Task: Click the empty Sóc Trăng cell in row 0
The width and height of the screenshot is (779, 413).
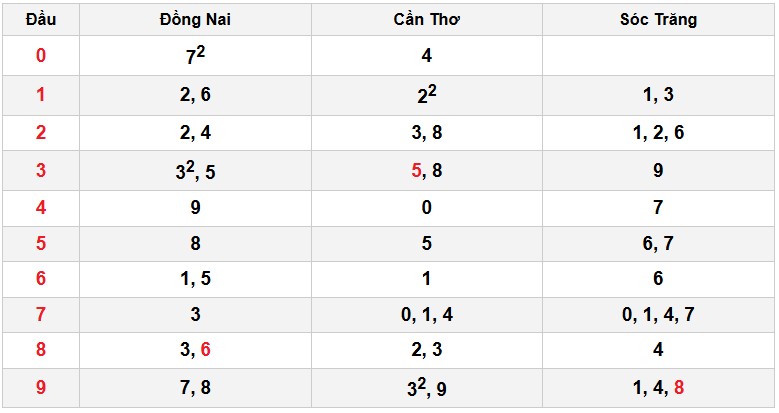Action: (658, 56)
